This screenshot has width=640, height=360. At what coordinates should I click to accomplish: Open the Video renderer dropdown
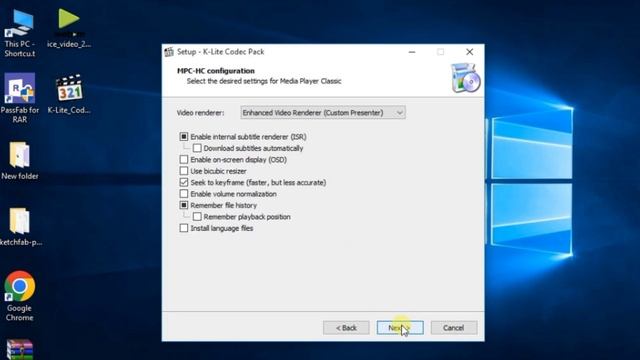pyautogui.click(x=323, y=113)
